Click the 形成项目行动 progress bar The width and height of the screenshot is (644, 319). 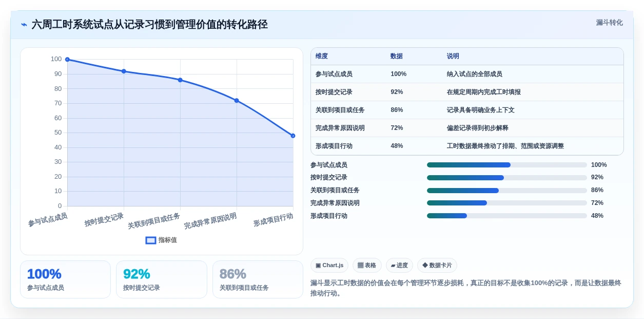pyautogui.click(x=507, y=216)
